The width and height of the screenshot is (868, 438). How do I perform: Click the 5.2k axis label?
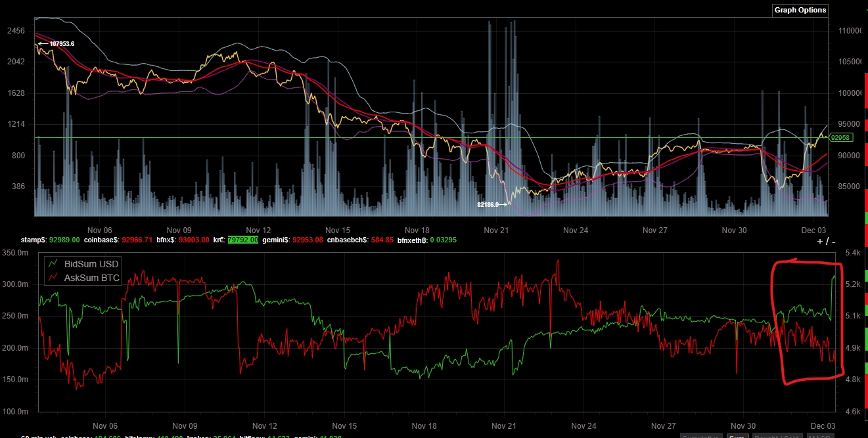[x=853, y=284]
